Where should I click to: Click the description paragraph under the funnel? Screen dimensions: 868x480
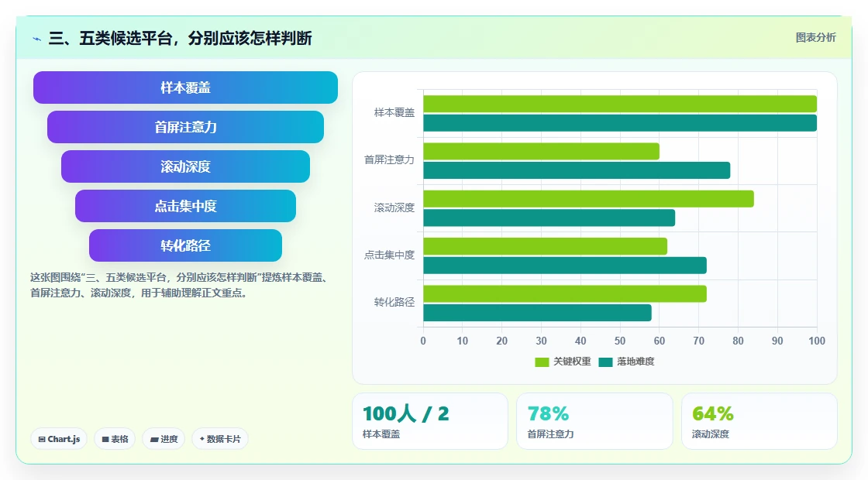click(181, 286)
